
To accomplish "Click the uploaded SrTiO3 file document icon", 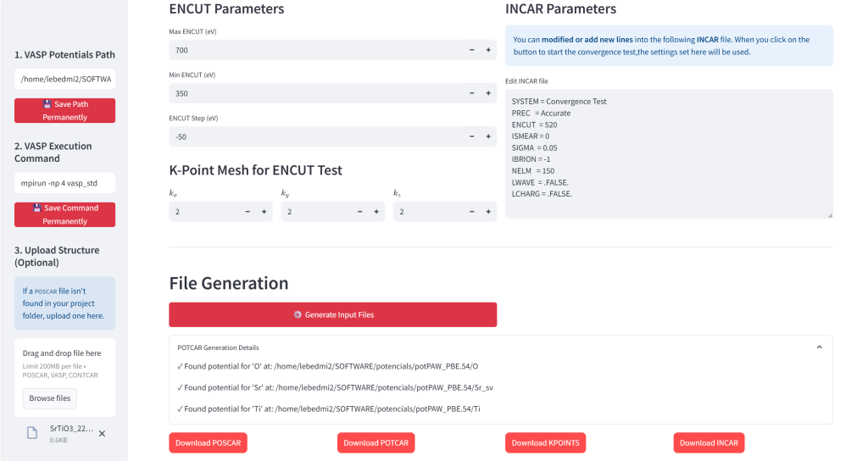I will tap(32, 433).
